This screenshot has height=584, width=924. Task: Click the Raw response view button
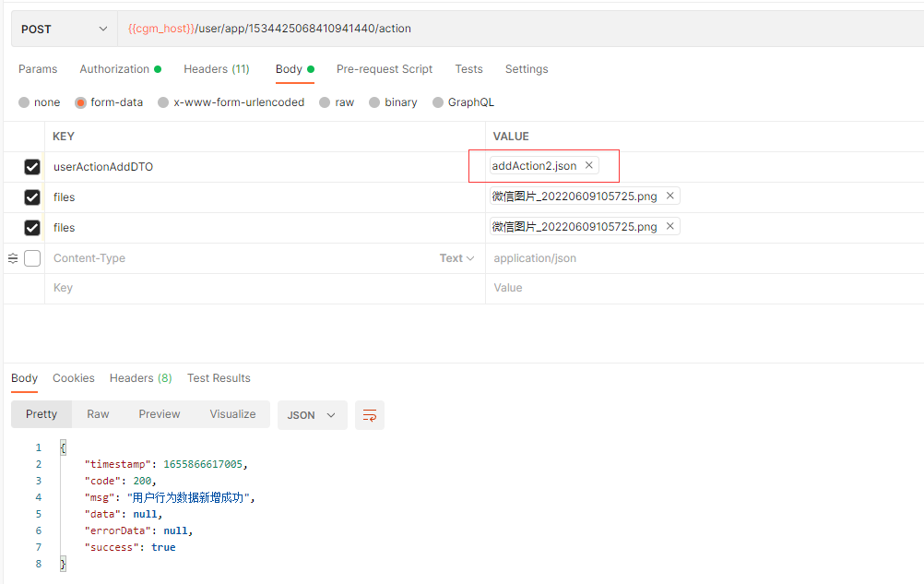98,414
